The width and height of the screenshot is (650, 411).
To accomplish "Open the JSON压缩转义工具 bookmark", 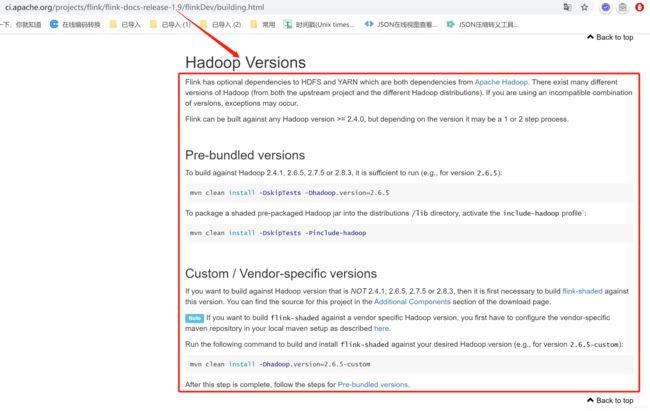I will pos(482,24).
